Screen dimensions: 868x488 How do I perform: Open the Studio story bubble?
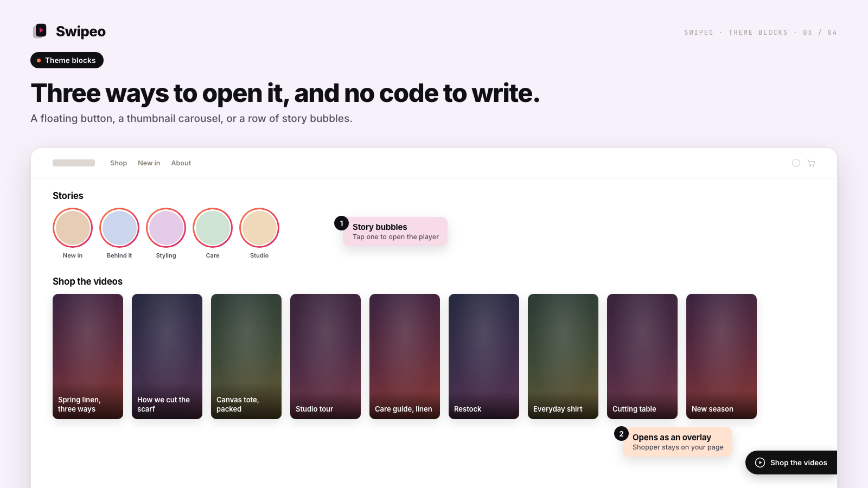(x=259, y=228)
